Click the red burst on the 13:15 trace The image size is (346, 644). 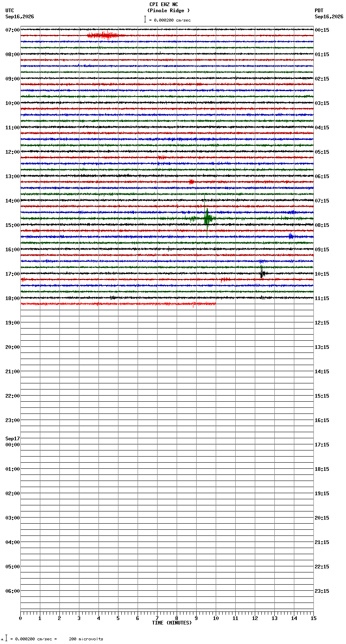click(191, 182)
